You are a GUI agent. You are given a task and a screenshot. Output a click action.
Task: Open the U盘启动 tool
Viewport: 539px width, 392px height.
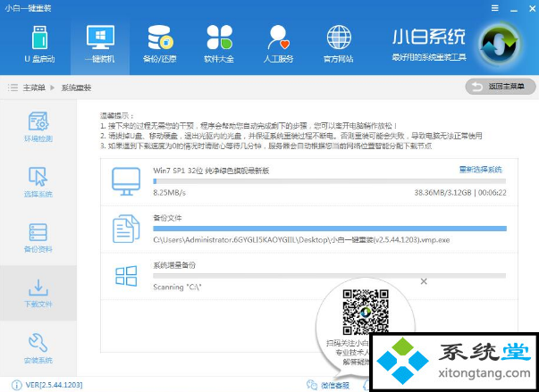click(39, 45)
